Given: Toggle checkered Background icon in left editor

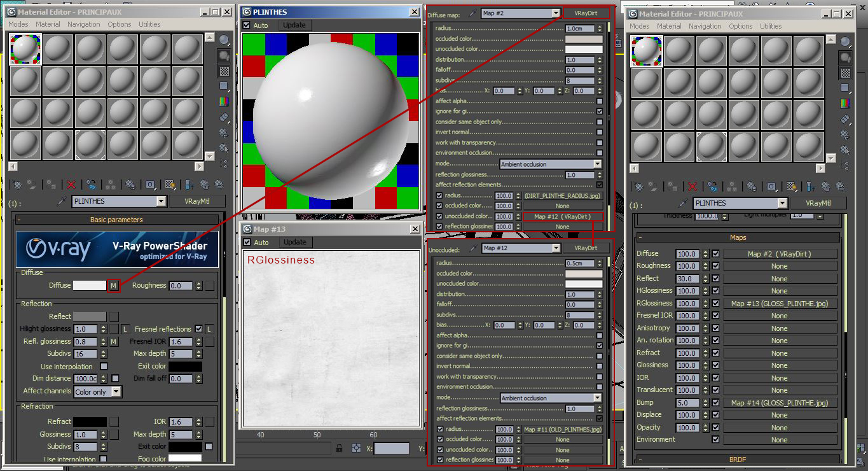Looking at the screenshot, I should (x=224, y=70).
